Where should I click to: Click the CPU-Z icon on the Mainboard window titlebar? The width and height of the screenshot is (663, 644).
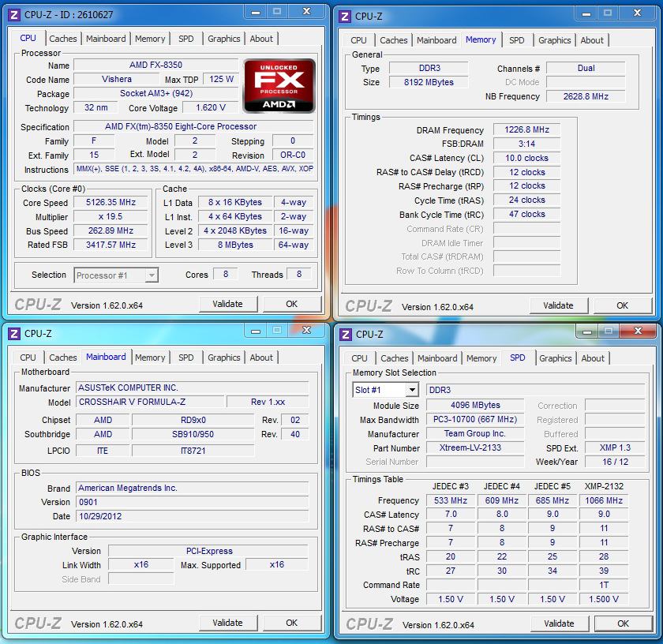(x=13, y=332)
